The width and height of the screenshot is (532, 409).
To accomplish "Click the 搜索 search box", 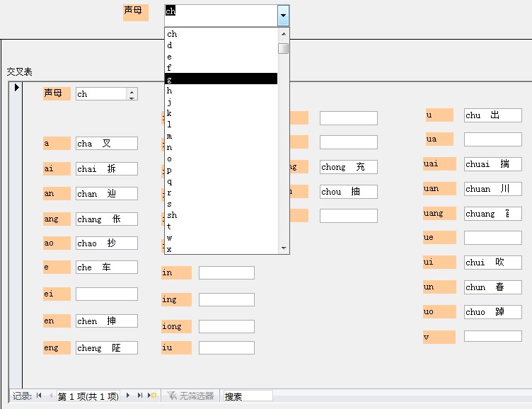I will (x=248, y=396).
